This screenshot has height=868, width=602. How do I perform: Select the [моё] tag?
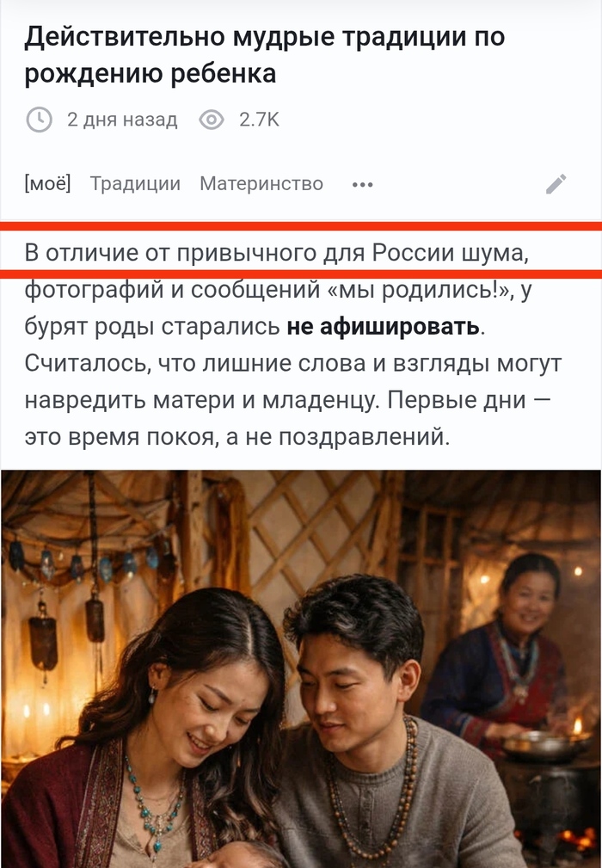[47, 183]
